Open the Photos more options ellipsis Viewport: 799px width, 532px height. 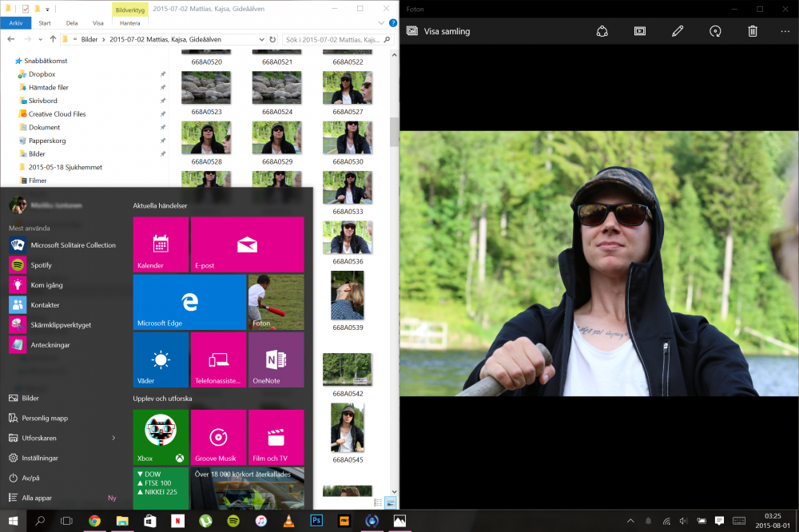(785, 31)
